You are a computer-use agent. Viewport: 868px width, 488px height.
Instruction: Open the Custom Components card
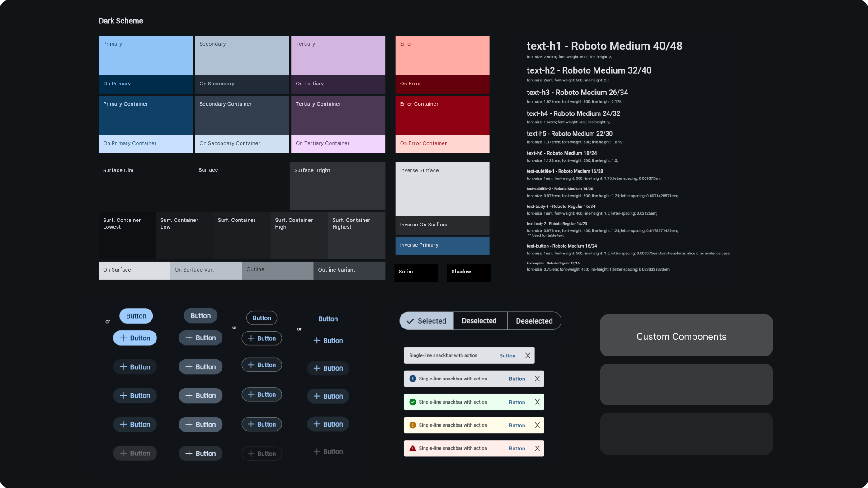[x=686, y=336]
